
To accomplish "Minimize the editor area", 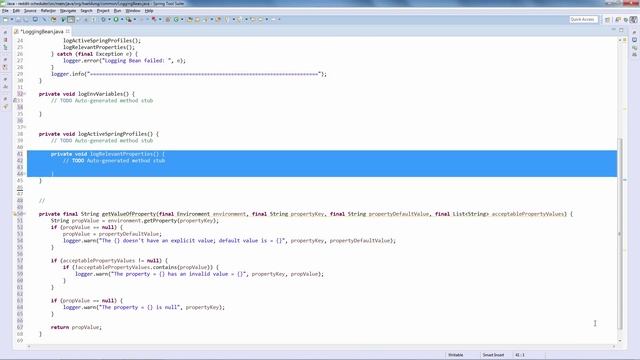I will tap(614, 29).
